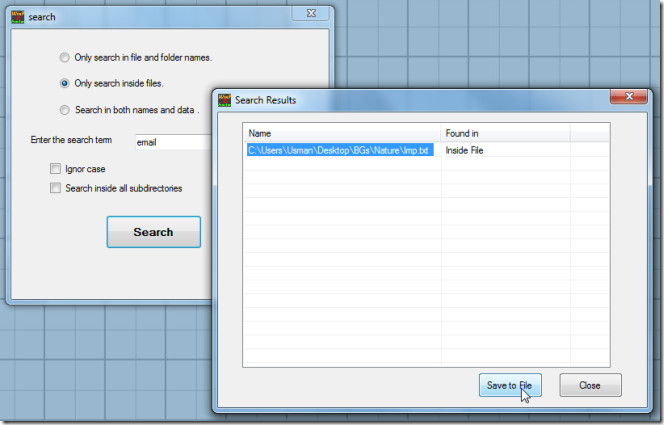The width and height of the screenshot is (664, 425).
Task: Click the 'Save to File' button
Action: click(510, 385)
